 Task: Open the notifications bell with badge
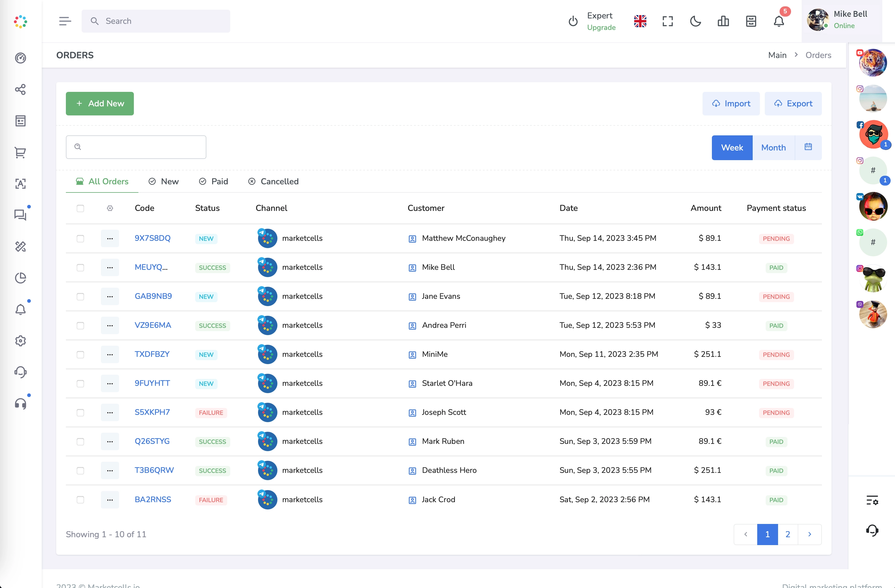[779, 21]
